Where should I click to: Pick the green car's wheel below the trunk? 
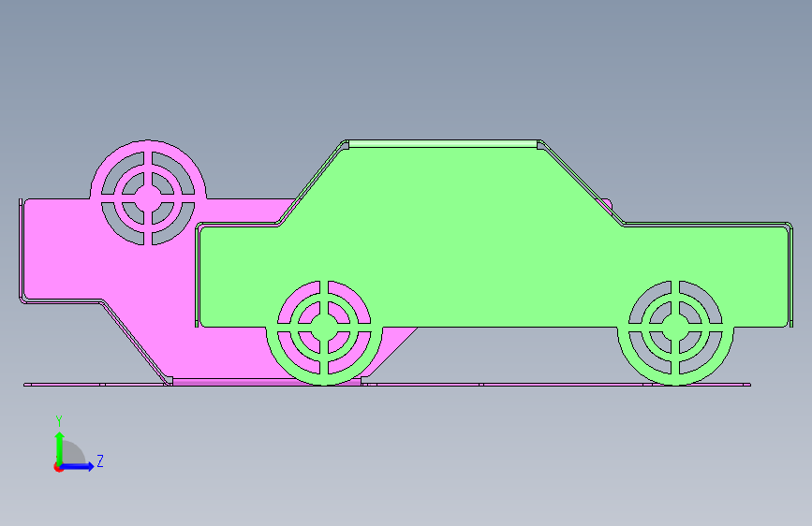[x=675, y=328]
